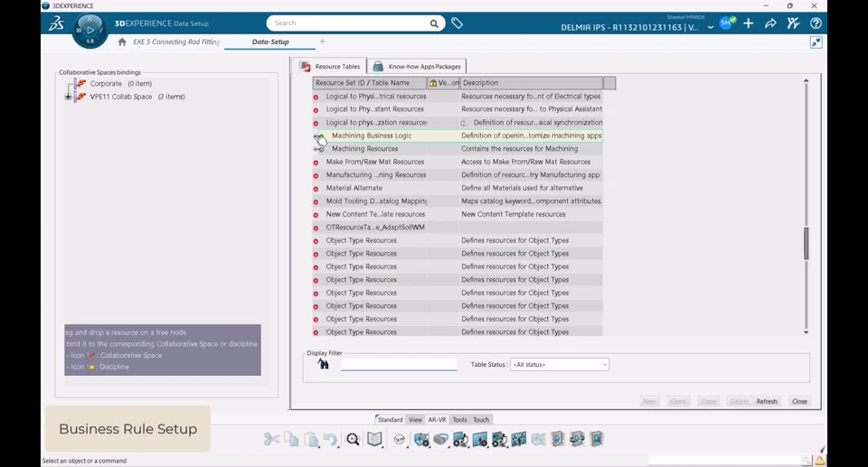868x467 pixels.
Task: Click the plus Add icon in top bar
Action: (x=749, y=23)
